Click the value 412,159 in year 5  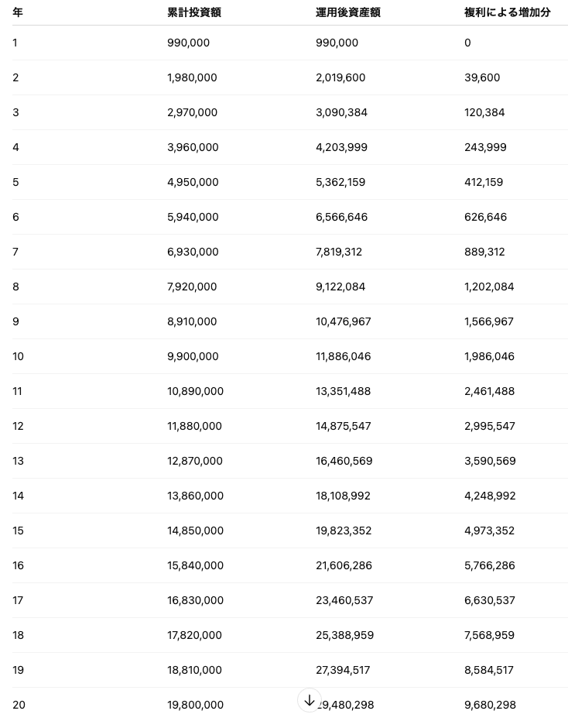pos(484,182)
